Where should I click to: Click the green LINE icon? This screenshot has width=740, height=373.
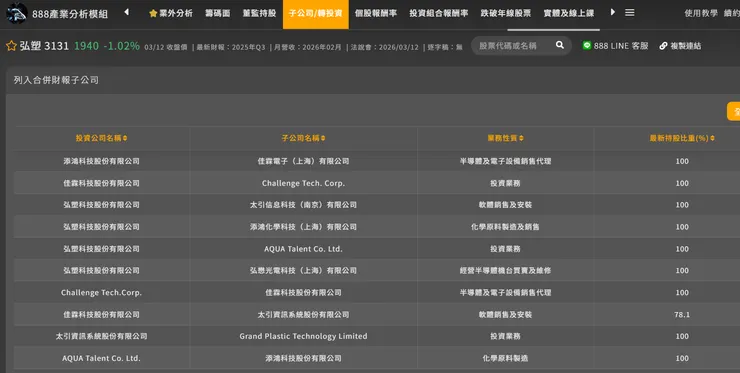587,45
